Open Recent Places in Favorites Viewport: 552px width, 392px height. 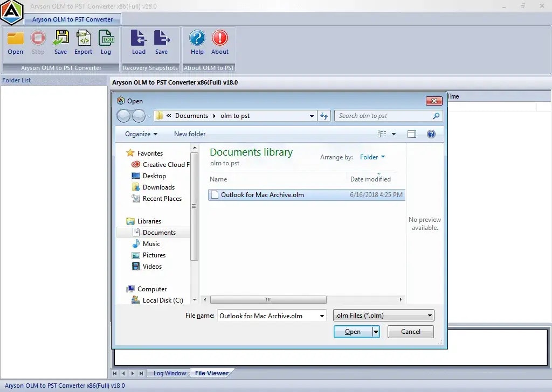[x=157, y=199]
